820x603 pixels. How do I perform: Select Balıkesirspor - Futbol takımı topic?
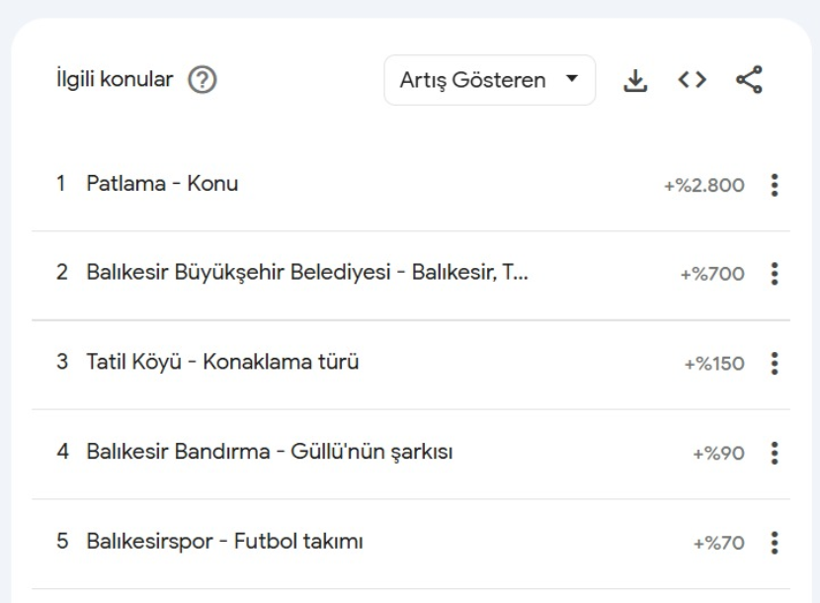224,542
